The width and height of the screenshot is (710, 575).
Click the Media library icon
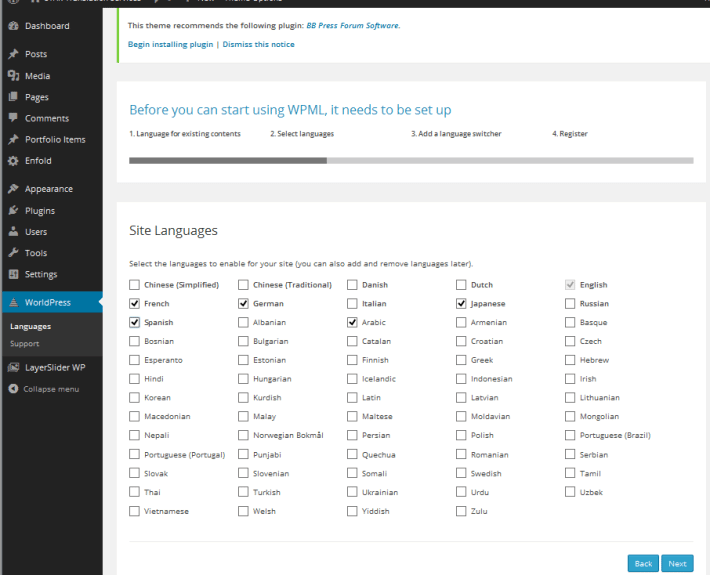point(14,76)
